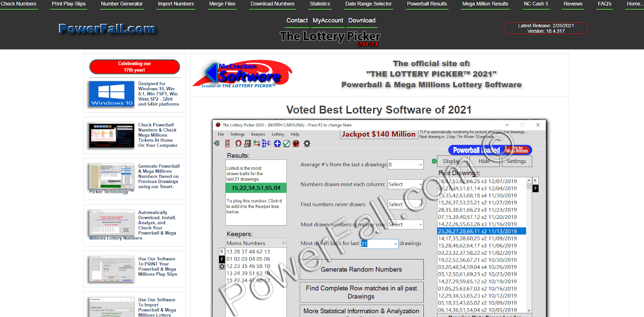This screenshot has width=644, height=317.
Task: Click green result 15,22,34,51,65,04
Action: (256, 188)
